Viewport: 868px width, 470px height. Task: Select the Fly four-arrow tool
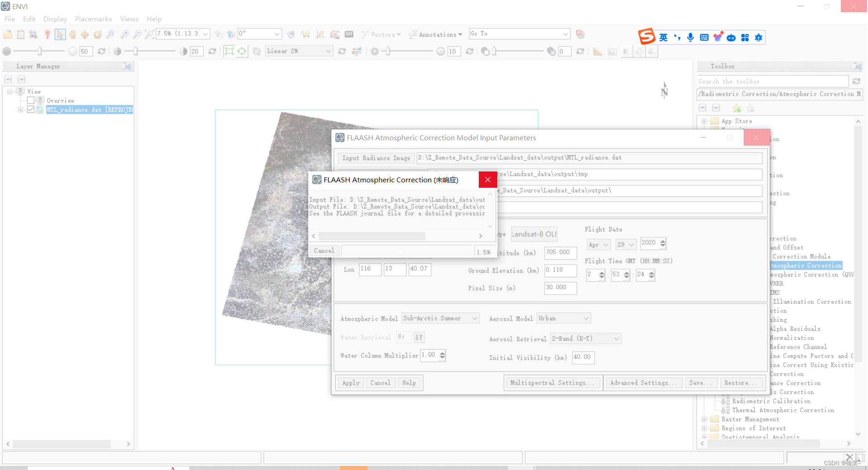pyautogui.click(x=85, y=34)
